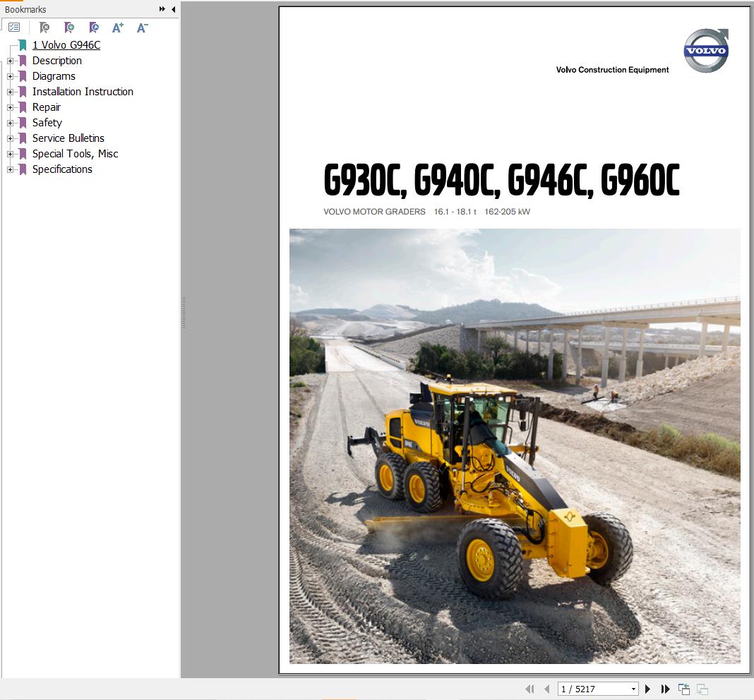754x700 pixels.
Task: Collapse the Bookmarks panel with left arrow
Action: pyautogui.click(x=173, y=9)
